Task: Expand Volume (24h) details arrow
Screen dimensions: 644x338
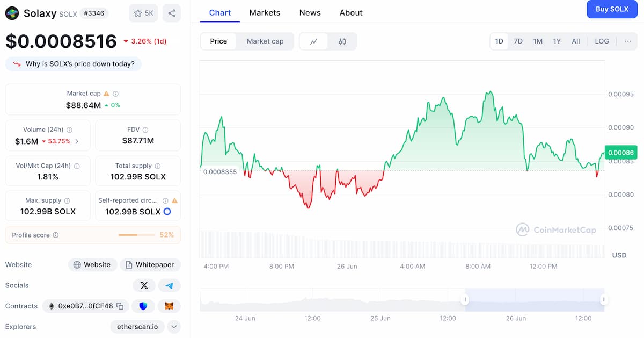Action: coord(77,142)
